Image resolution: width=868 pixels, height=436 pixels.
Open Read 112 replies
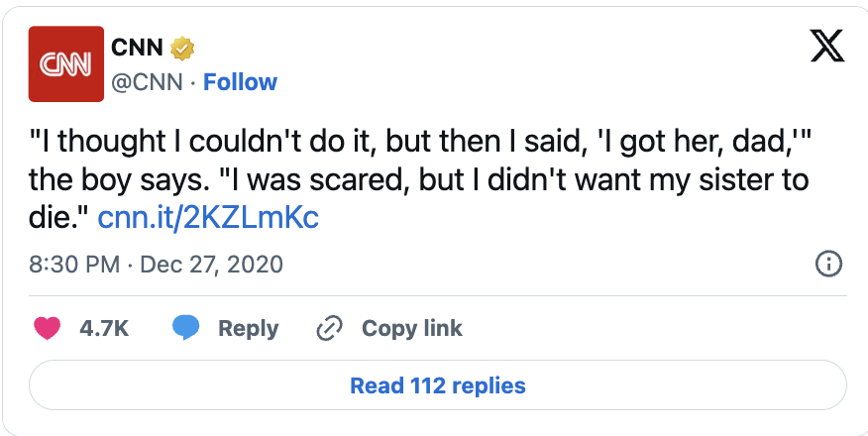[x=437, y=385]
